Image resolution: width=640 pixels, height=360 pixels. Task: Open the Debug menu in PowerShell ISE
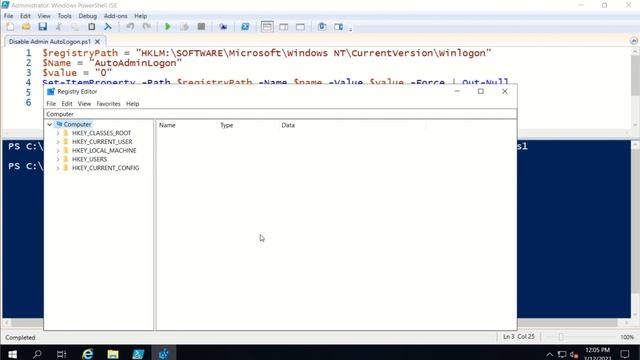click(88, 16)
